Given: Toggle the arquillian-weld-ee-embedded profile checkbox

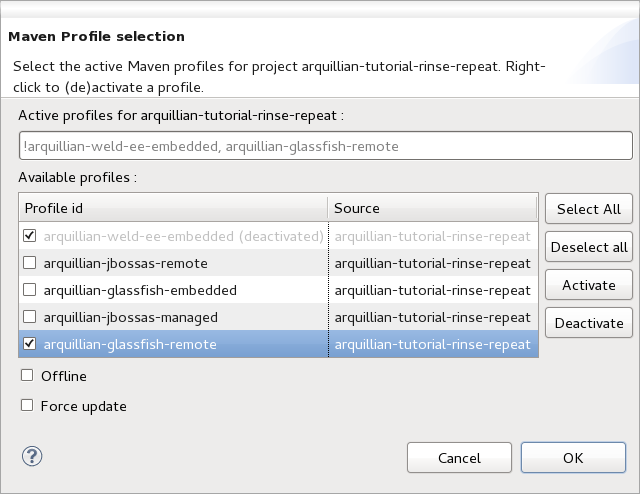Looking at the screenshot, I should pos(29,236).
